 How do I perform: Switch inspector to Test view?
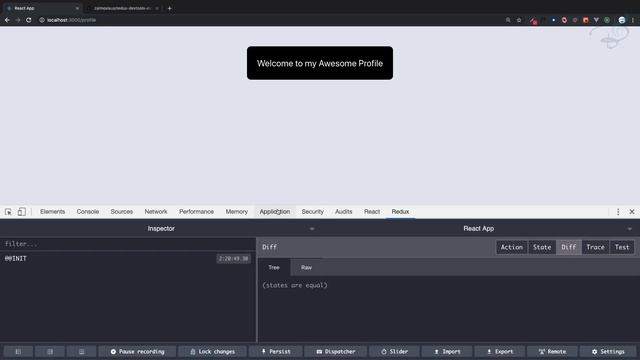[622, 247]
